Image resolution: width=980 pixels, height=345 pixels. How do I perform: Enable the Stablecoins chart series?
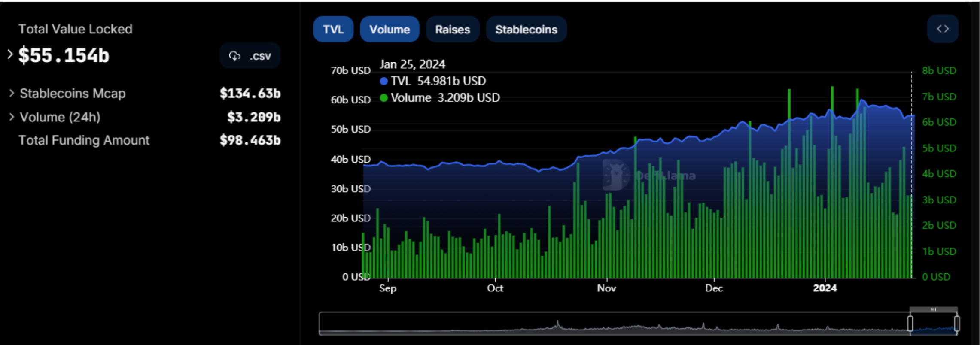click(x=526, y=30)
